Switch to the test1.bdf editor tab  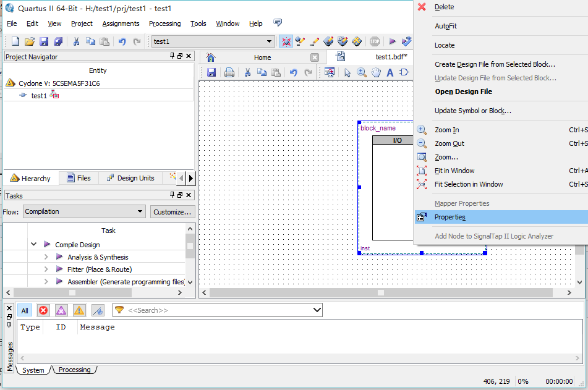(x=391, y=57)
